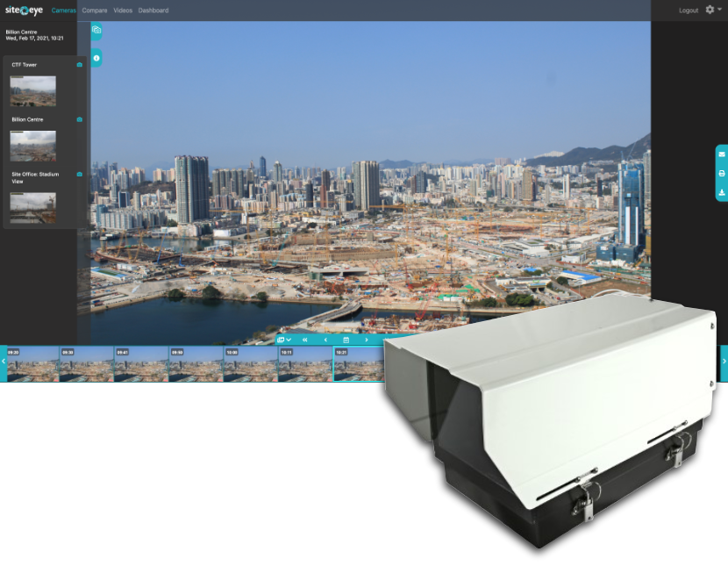The image size is (728, 566).
Task: Open the settings gear dropdown
Action: tap(712, 10)
